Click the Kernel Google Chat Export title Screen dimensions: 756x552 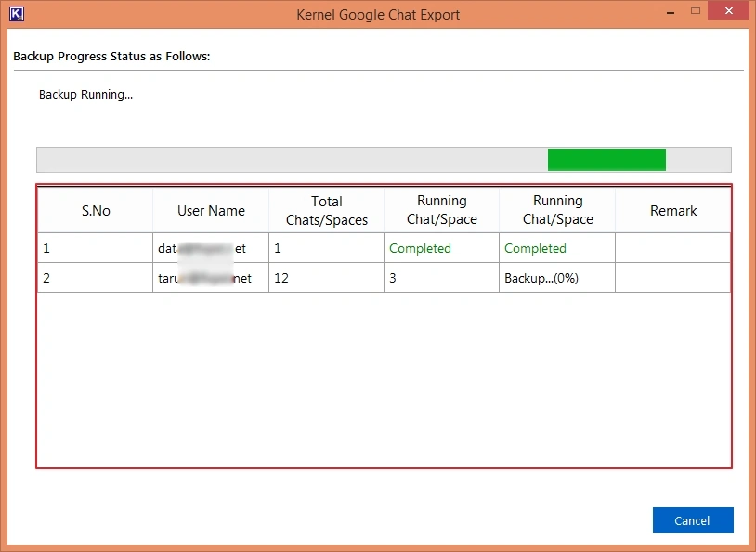(x=378, y=15)
